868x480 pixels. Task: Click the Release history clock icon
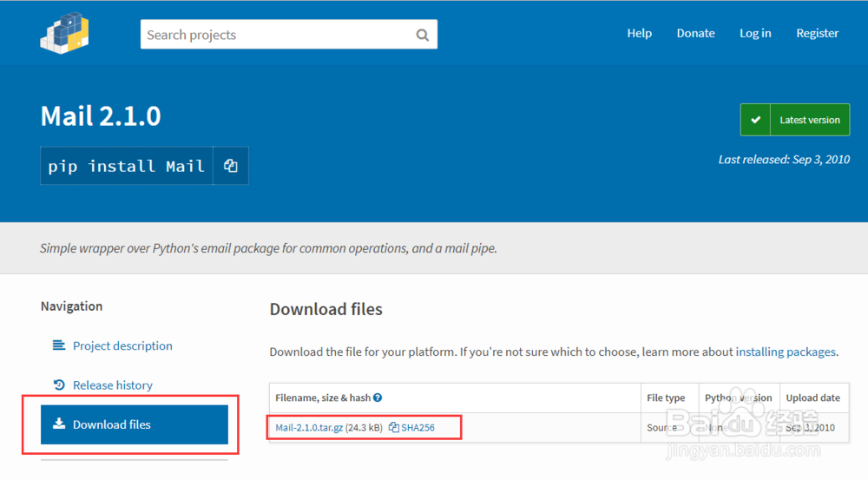(59, 385)
